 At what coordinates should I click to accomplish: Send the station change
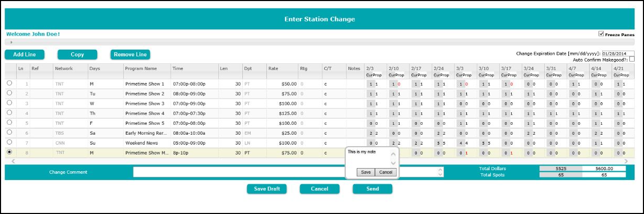pyautogui.click(x=372, y=189)
